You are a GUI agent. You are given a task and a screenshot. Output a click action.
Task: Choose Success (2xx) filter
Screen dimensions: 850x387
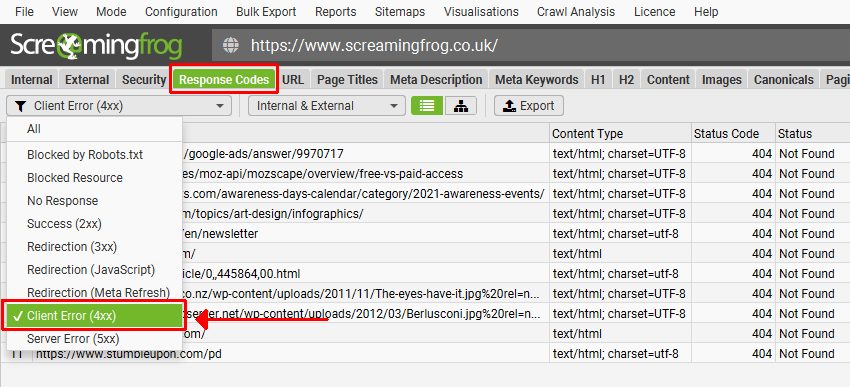94,224
